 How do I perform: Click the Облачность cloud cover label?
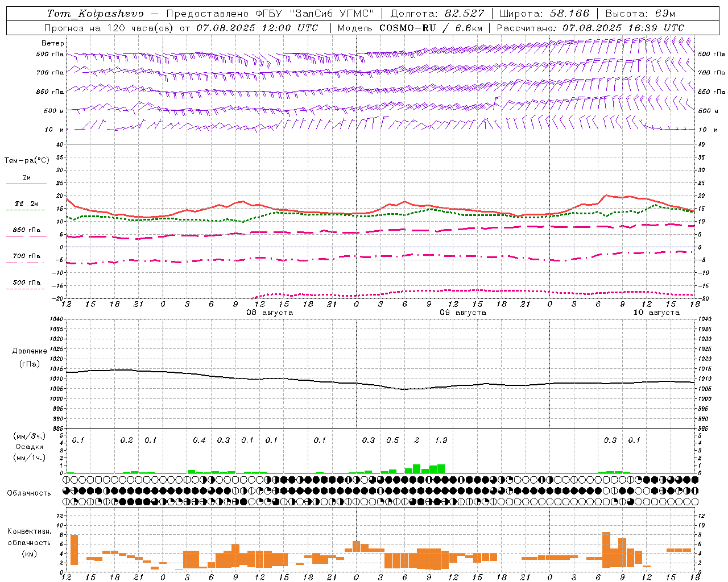29,493
